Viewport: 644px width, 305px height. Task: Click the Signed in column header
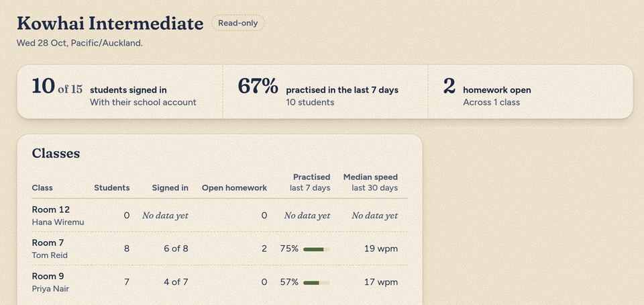click(x=170, y=188)
